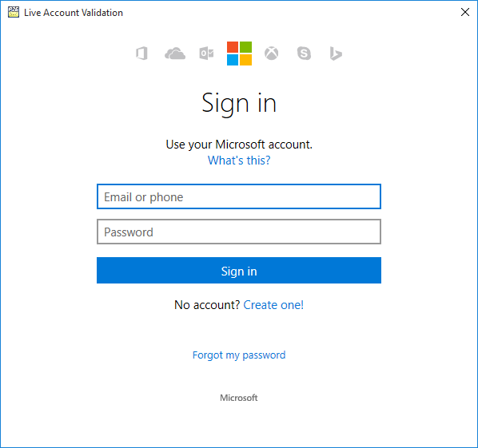
Task: Click the Bing logo icon
Action: click(x=336, y=54)
